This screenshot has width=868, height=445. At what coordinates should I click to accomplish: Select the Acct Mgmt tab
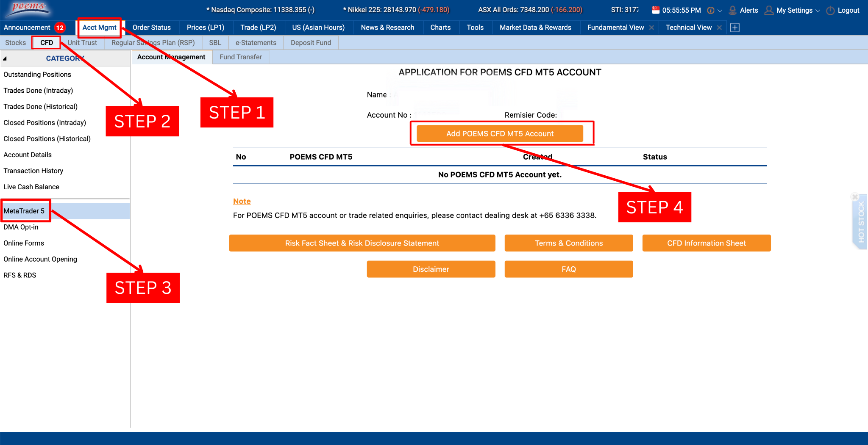tap(99, 28)
